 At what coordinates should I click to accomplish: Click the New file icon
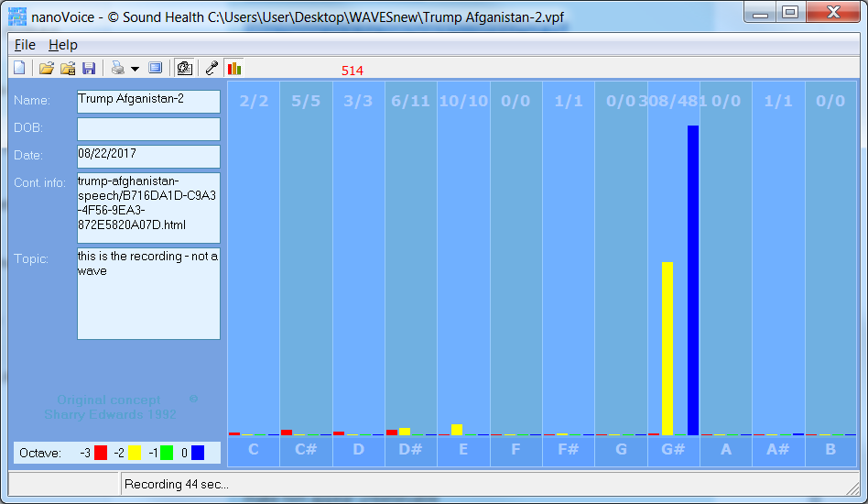[20, 68]
